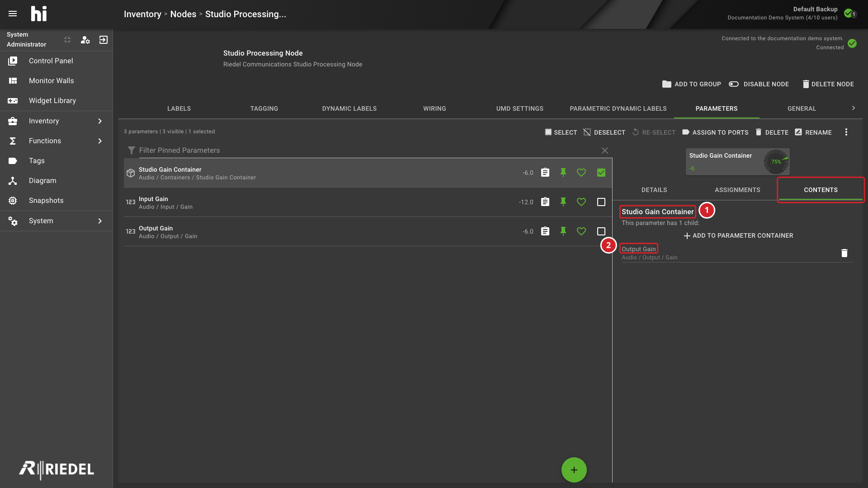
Task: Open Monitor Walls in the sidebar
Action: click(x=57, y=81)
